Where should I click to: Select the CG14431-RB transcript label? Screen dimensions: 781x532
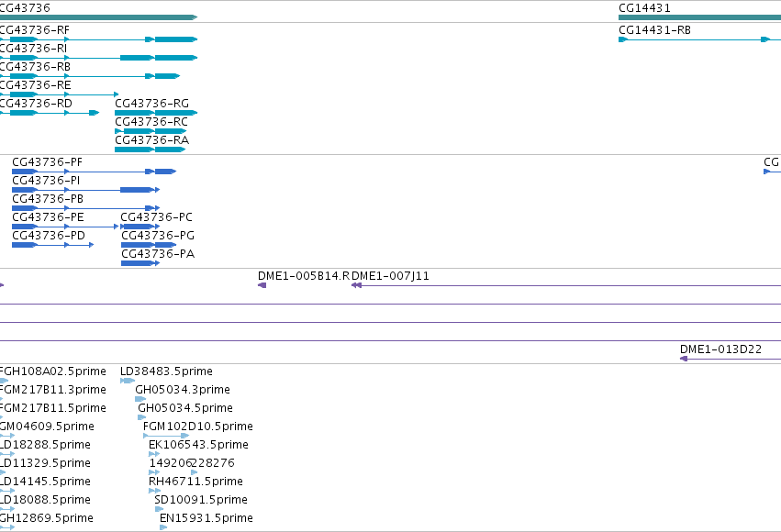654,30
